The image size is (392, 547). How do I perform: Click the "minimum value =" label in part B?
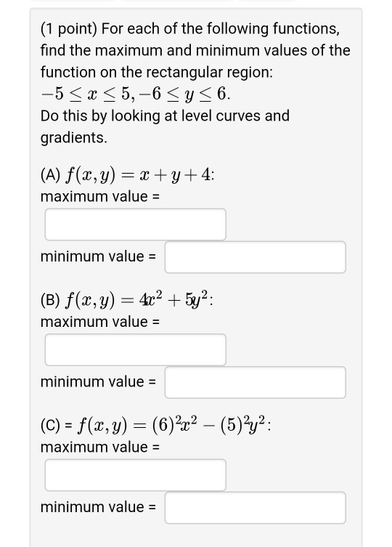click(x=98, y=381)
